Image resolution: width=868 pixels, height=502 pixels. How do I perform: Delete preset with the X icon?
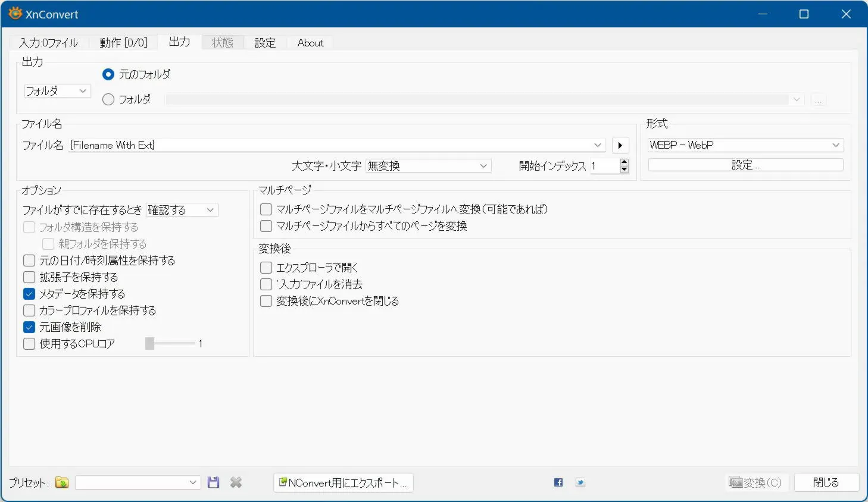pos(236,482)
